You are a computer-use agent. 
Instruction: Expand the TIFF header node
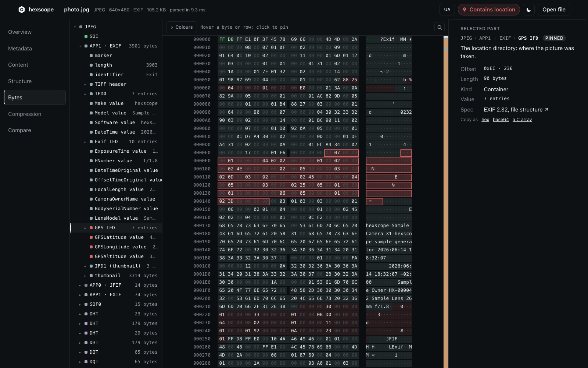tap(85, 84)
